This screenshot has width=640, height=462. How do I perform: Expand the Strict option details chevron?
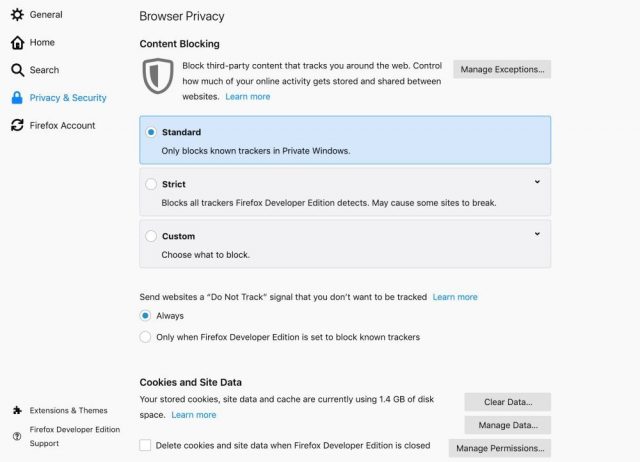pos(537,182)
